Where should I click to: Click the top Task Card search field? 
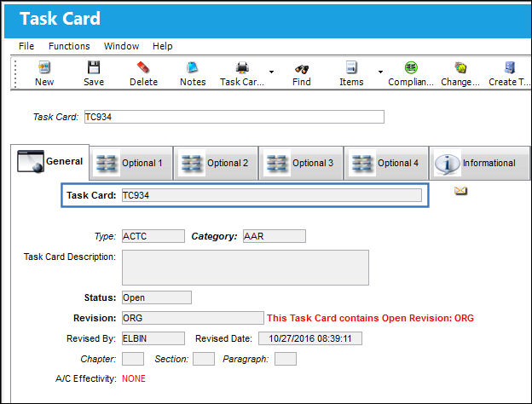click(x=234, y=117)
